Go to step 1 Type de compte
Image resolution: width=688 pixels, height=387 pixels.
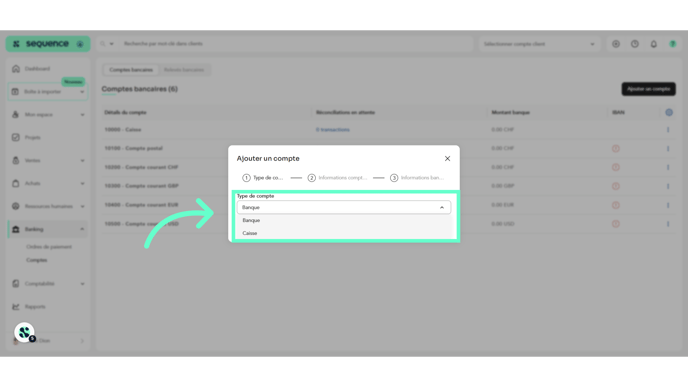tap(262, 178)
